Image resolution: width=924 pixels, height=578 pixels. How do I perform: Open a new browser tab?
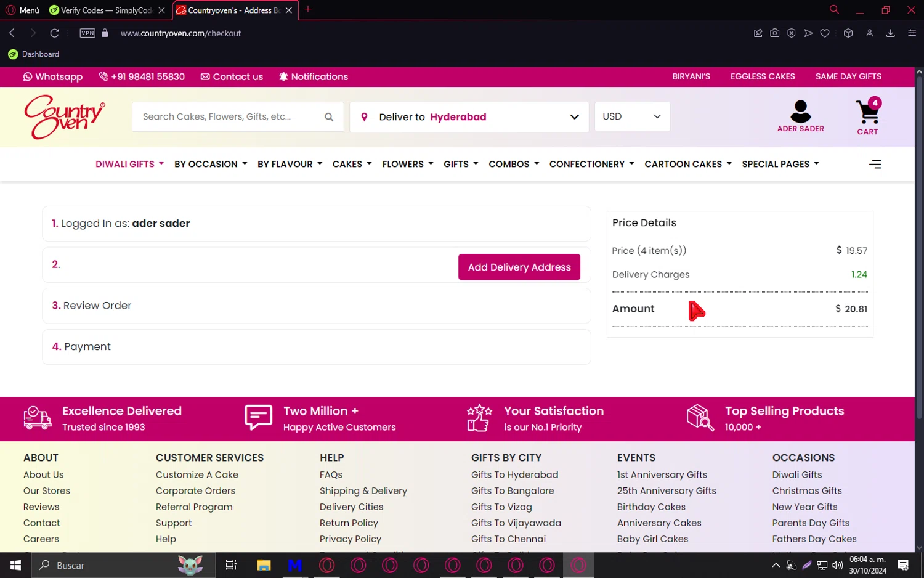pyautogui.click(x=308, y=9)
